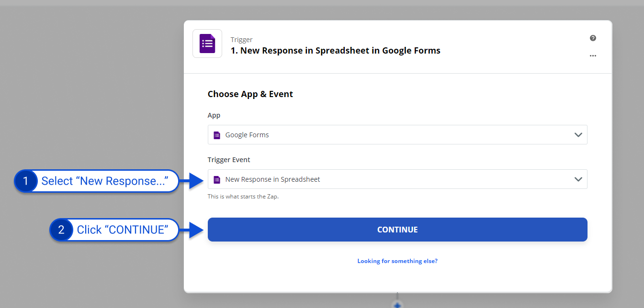Add a step with the plus icon
Screen dimensions: 644x308
click(397, 305)
